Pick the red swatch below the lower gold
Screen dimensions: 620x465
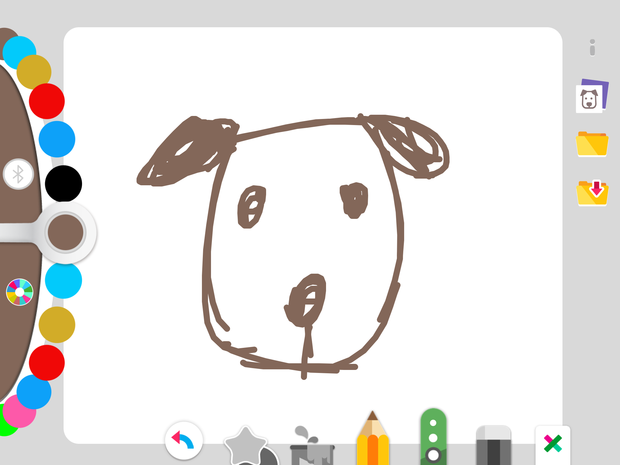coord(47,363)
